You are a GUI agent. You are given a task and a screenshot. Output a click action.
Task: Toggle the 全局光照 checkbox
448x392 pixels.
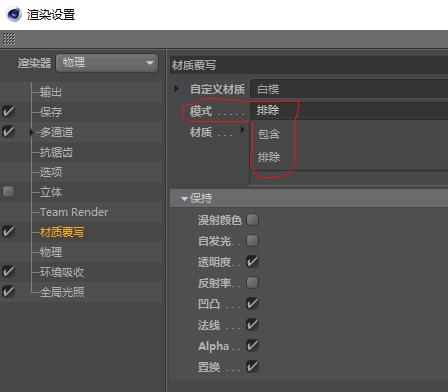[8, 291]
